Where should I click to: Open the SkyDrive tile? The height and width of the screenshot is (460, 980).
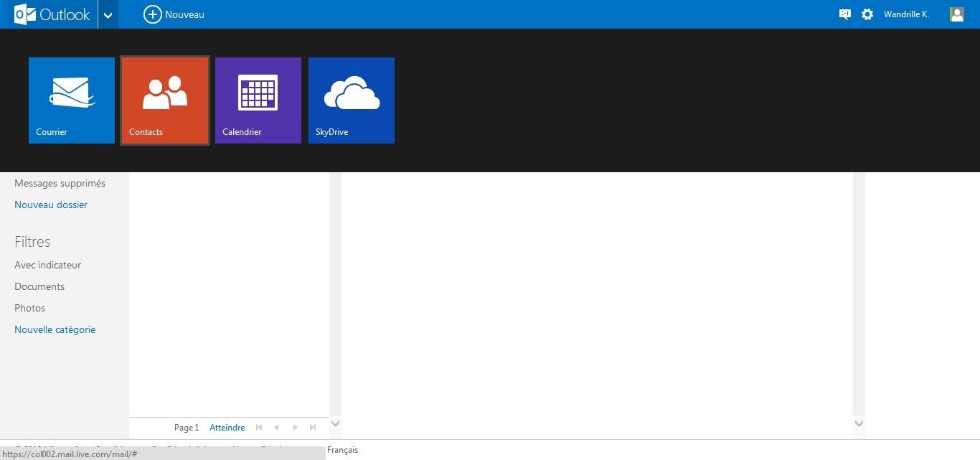[x=352, y=100]
